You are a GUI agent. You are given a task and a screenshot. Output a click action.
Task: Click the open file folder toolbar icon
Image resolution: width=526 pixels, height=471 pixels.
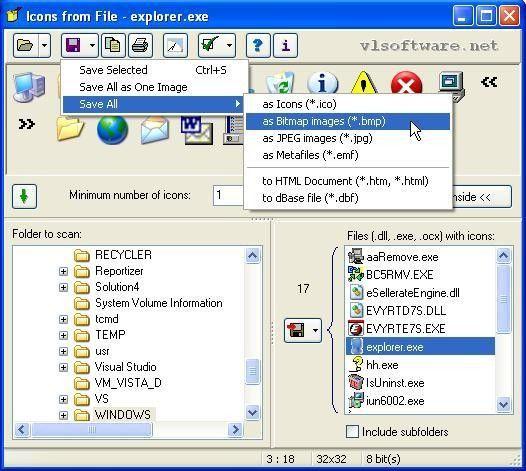click(26, 45)
